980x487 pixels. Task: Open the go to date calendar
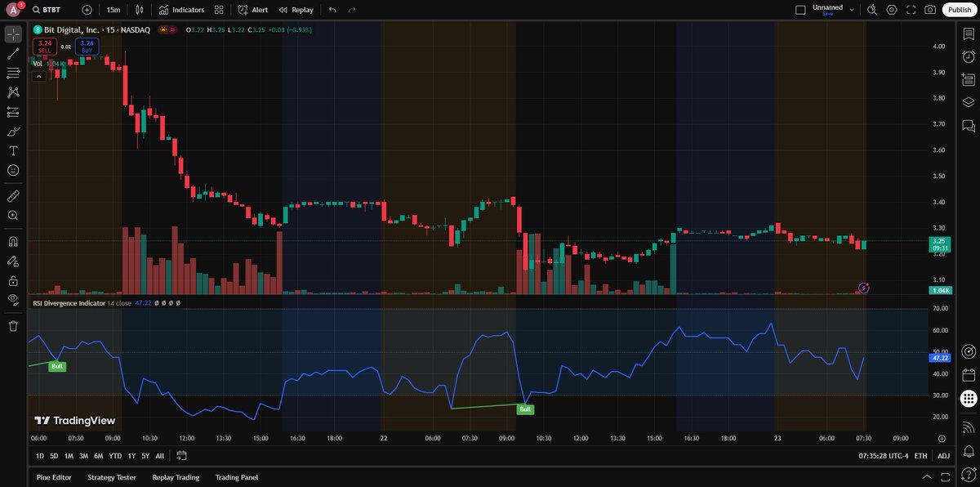pyautogui.click(x=181, y=456)
